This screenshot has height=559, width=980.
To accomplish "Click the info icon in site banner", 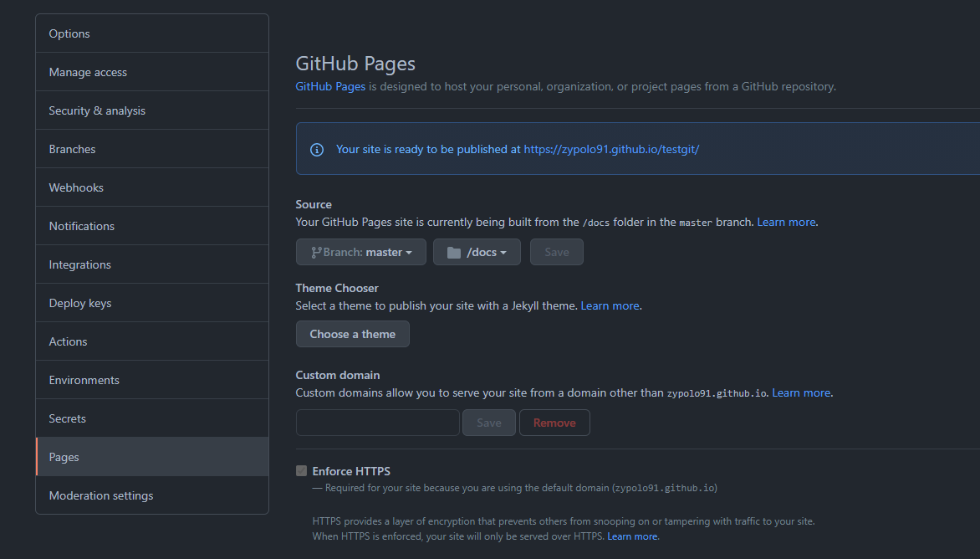I will pyautogui.click(x=317, y=150).
